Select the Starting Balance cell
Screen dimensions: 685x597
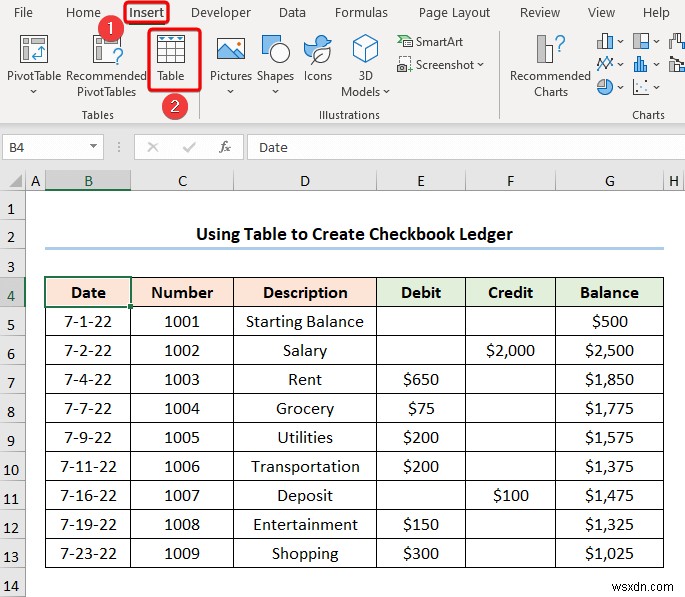(305, 321)
